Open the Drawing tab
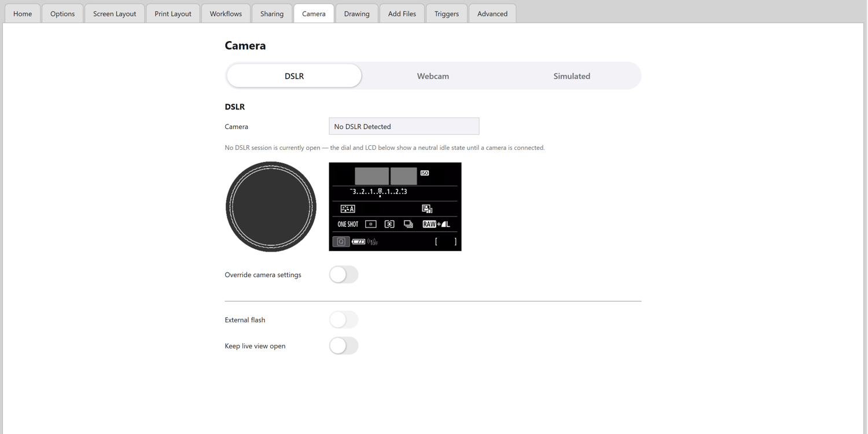868x434 pixels. (x=356, y=13)
